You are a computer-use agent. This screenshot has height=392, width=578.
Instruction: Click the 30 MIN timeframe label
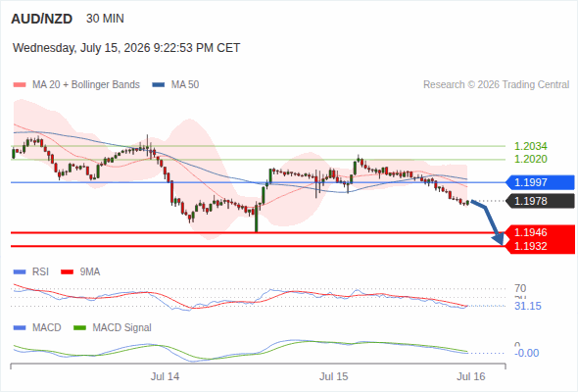[105, 19]
